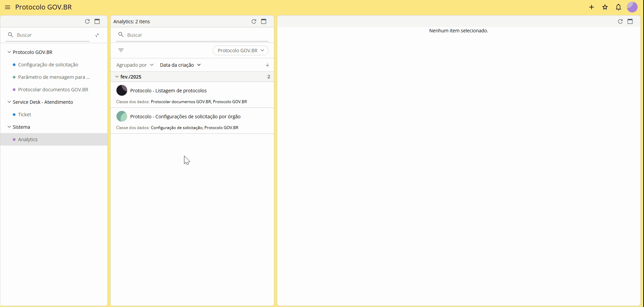
Task: Refresh the left navigation panel
Action: [87, 21]
